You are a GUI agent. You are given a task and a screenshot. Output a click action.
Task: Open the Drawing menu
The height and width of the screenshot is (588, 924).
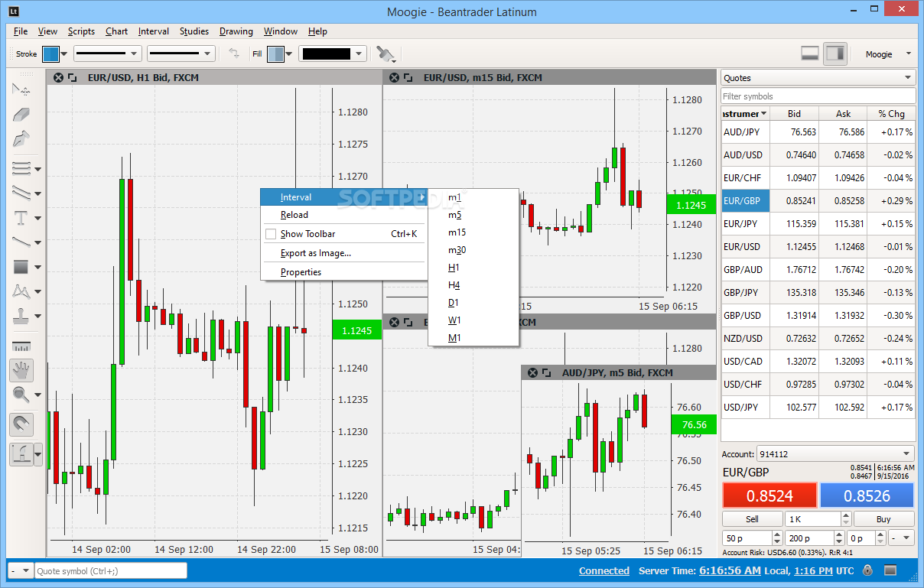[236, 31]
